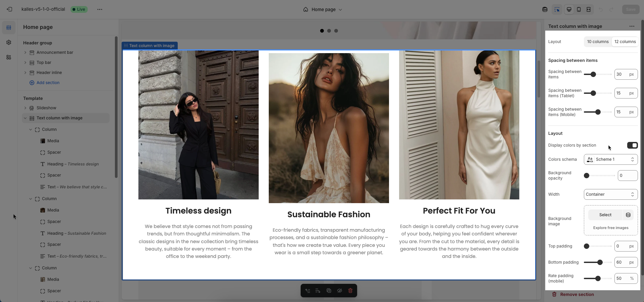Expand Header inline section
644x302 pixels.
tap(25, 73)
